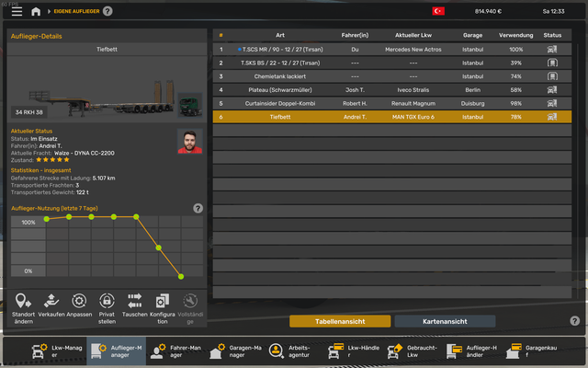The image size is (588, 368).
Task: Switch to Auflieger-Manager tab
Action: pos(117,351)
